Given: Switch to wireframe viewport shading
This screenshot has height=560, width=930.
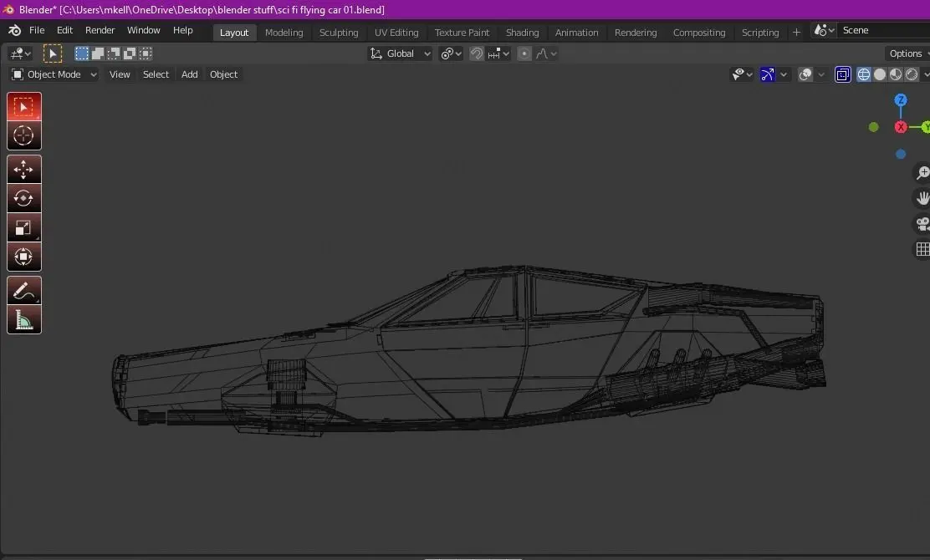Looking at the screenshot, I should tap(864, 74).
